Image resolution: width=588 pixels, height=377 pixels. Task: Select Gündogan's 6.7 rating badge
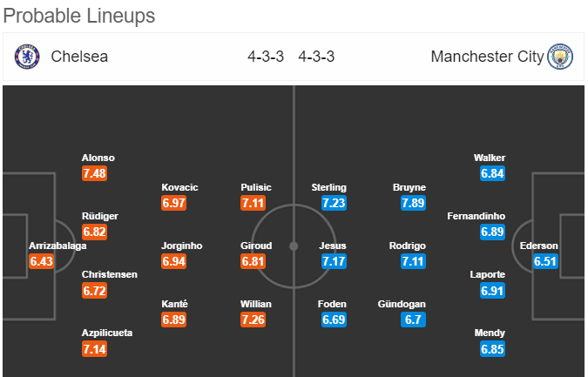pyautogui.click(x=413, y=320)
